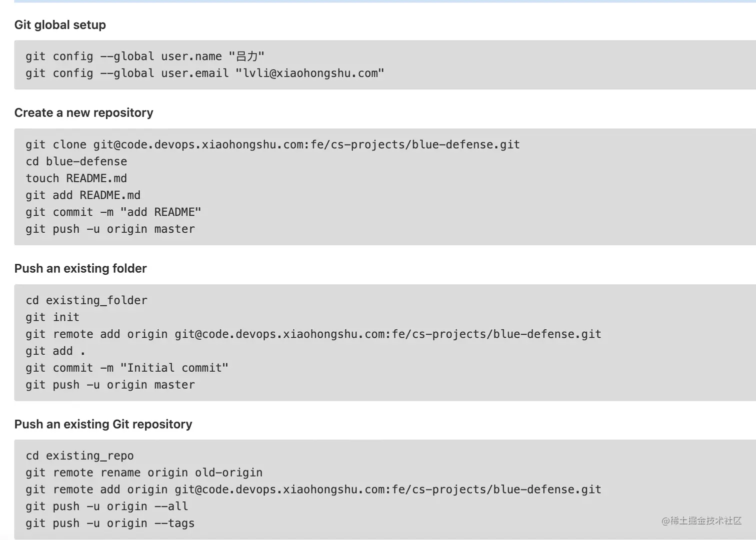Click the git clone blue-defense.git command
756x540 pixels.
tap(273, 145)
